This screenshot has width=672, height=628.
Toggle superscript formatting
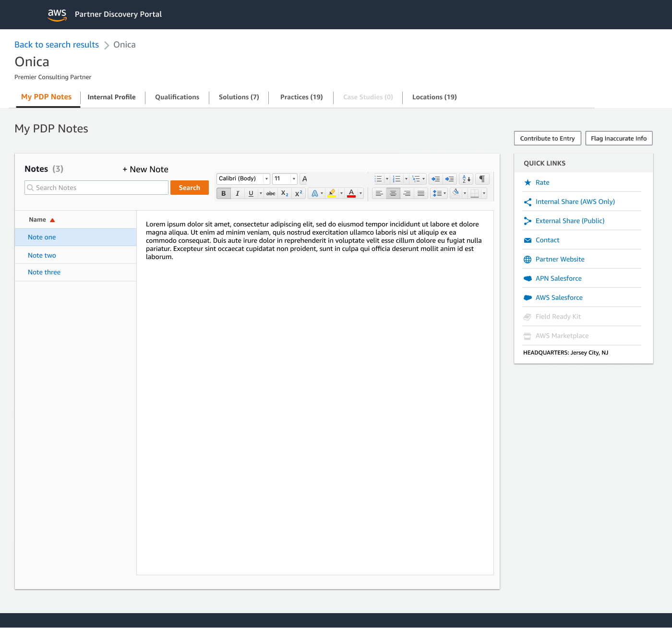(299, 193)
